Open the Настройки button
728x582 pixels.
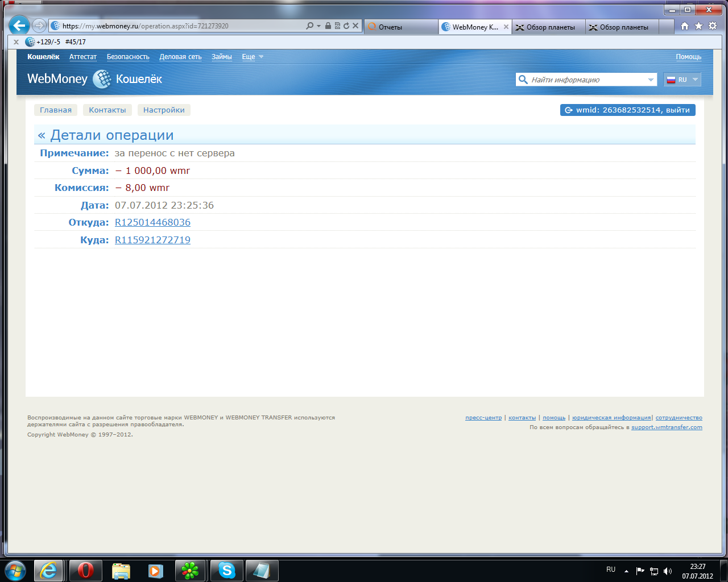tap(164, 110)
